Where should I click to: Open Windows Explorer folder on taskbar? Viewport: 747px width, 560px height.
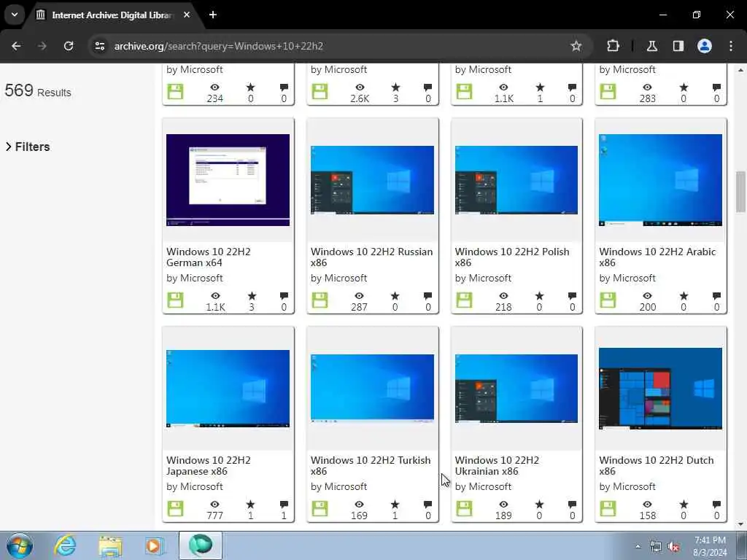pos(110,545)
